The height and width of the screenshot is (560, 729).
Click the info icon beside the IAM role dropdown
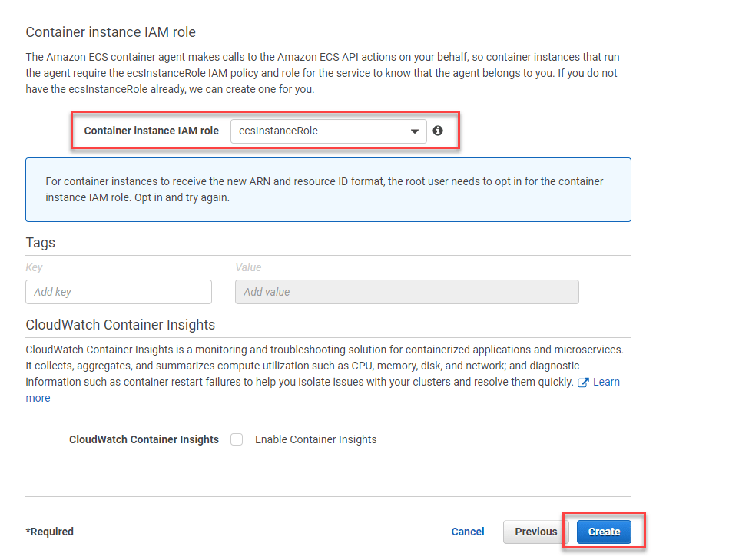tap(438, 131)
